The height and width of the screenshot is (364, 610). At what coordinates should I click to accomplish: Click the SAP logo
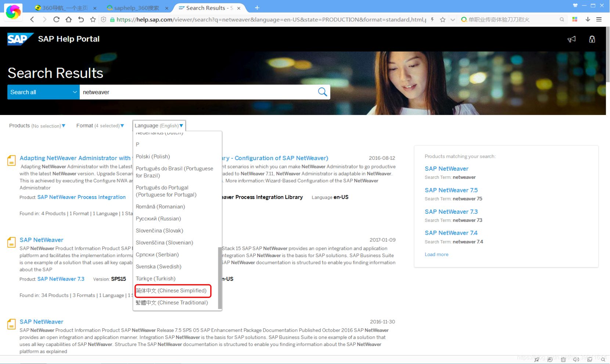[x=21, y=39]
